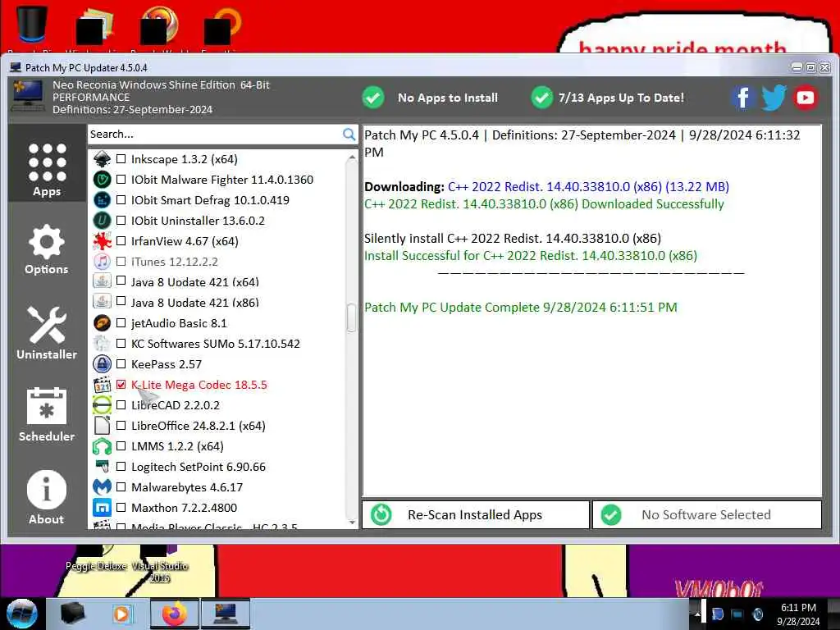Click the Logitech SetPoint icon
The width and height of the screenshot is (840, 630).
102,467
